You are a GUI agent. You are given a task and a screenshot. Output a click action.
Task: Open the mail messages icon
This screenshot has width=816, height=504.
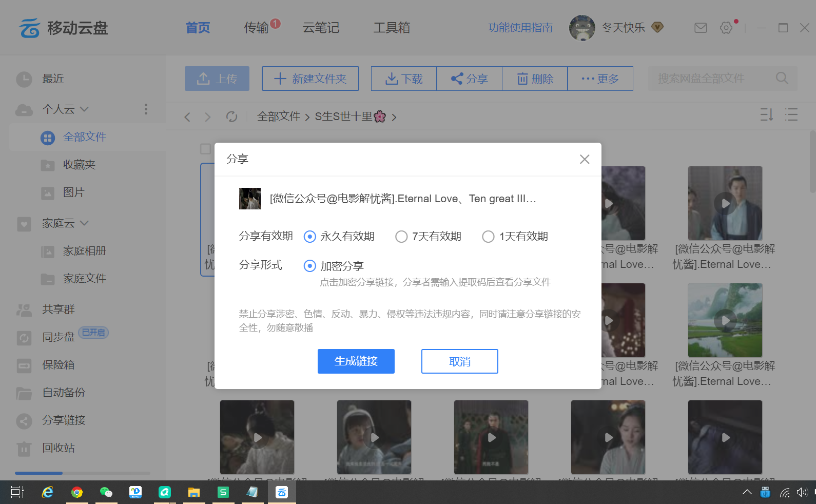click(701, 28)
